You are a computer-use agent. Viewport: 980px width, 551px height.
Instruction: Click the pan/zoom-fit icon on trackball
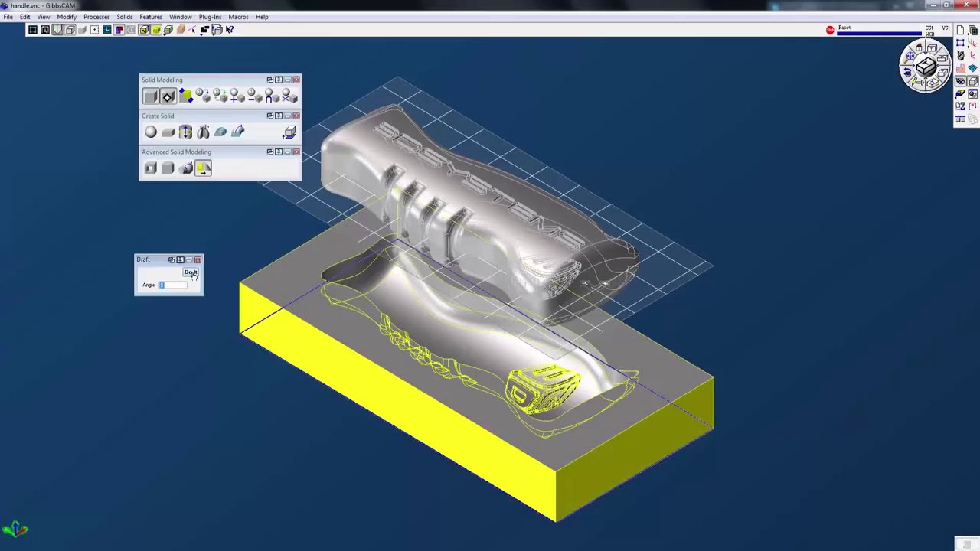pos(910,56)
